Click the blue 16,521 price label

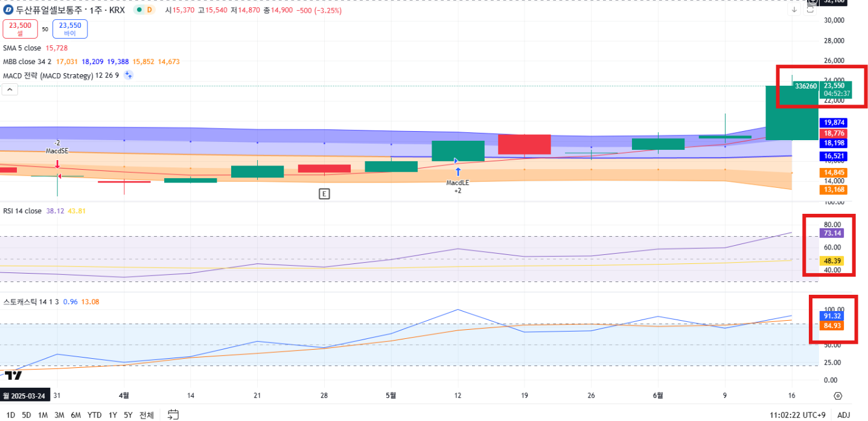pos(834,156)
